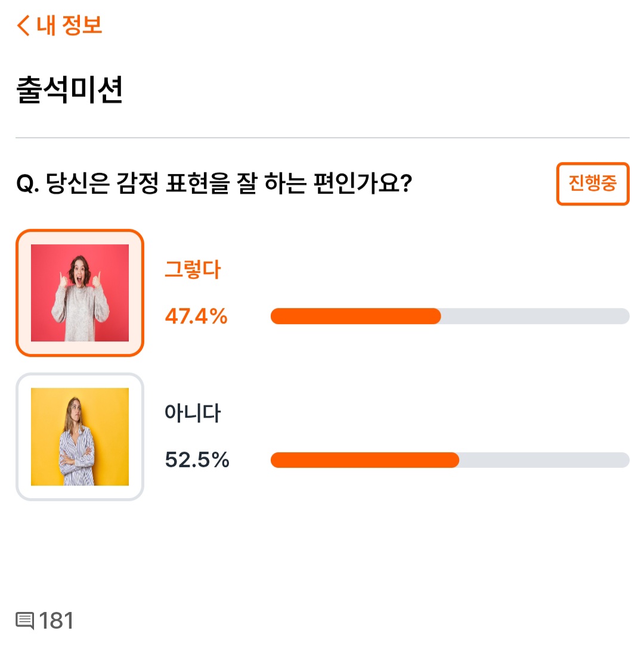Click the 진행중 status button

click(x=593, y=184)
